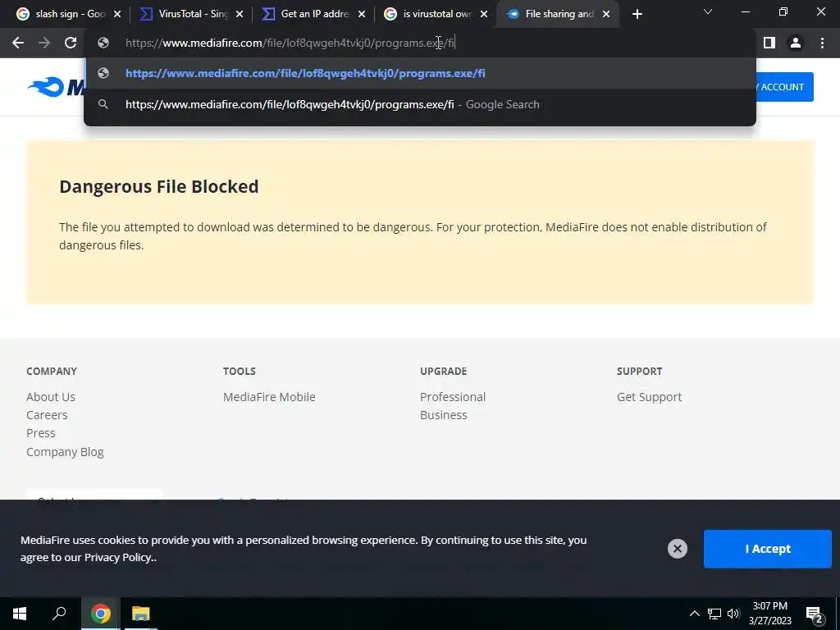This screenshot has width=840, height=630.
Task: Open Windows taskbar search
Action: (59, 614)
